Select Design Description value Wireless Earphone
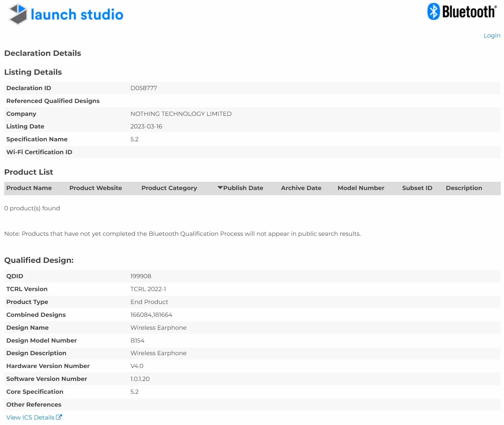This screenshot has height=425, width=504. click(158, 353)
